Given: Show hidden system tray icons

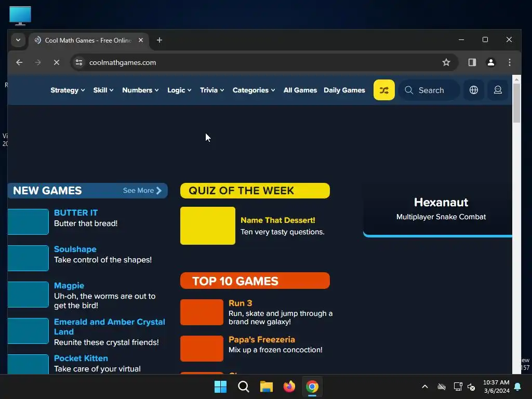Looking at the screenshot, I should tap(425, 387).
